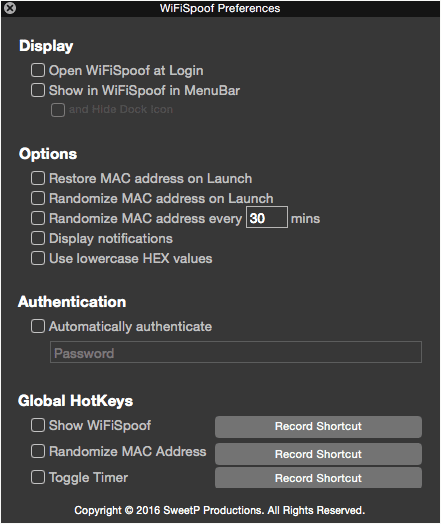
Task: Enable Randomize MAC Address hotkey checkbox
Action: pyautogui.click(x=38, y=451)
